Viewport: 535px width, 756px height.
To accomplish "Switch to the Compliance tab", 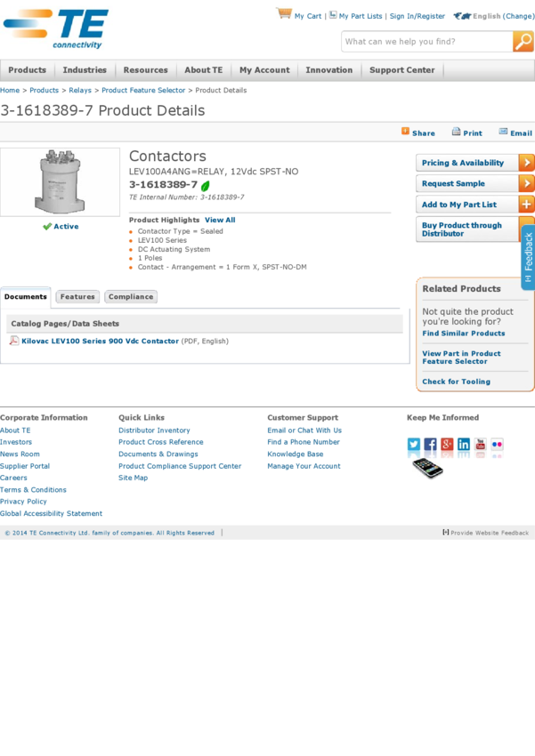I will pos(131,296).
